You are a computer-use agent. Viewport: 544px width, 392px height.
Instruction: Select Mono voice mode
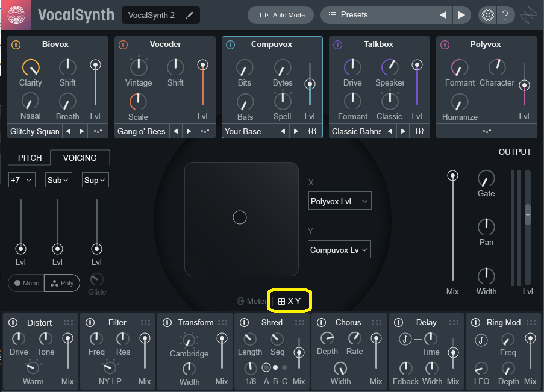[27, 283]
